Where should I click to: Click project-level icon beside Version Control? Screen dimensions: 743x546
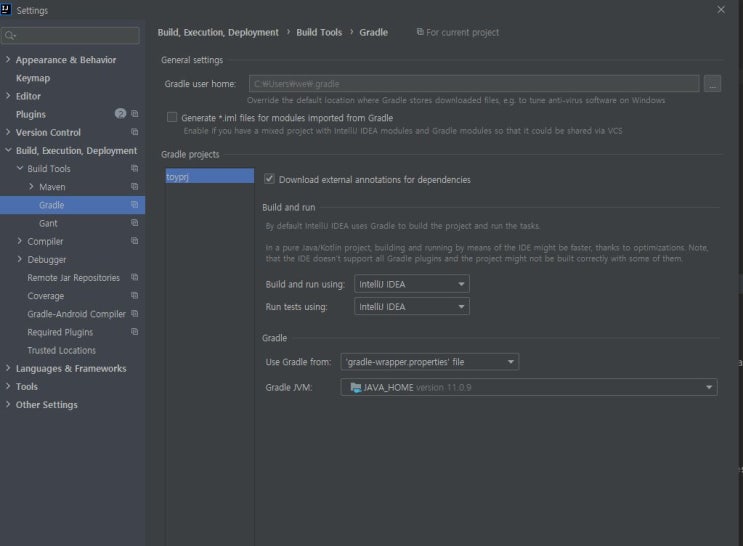[x=135, y=132]
